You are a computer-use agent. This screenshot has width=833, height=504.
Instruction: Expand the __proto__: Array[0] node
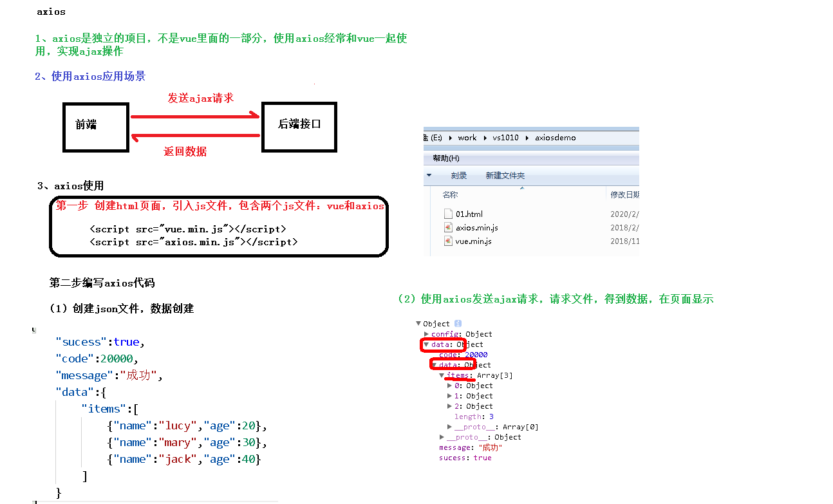[x=450, y=427]
